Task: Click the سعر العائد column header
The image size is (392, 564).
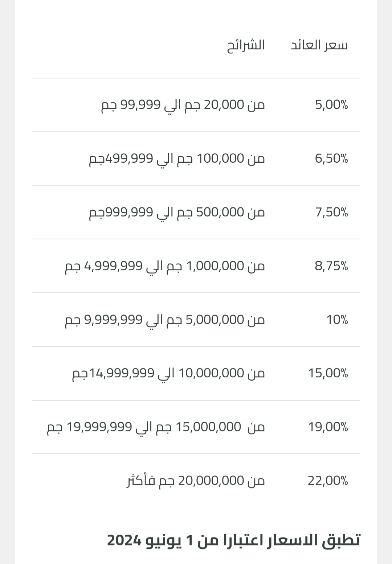Action: [319, 45]
